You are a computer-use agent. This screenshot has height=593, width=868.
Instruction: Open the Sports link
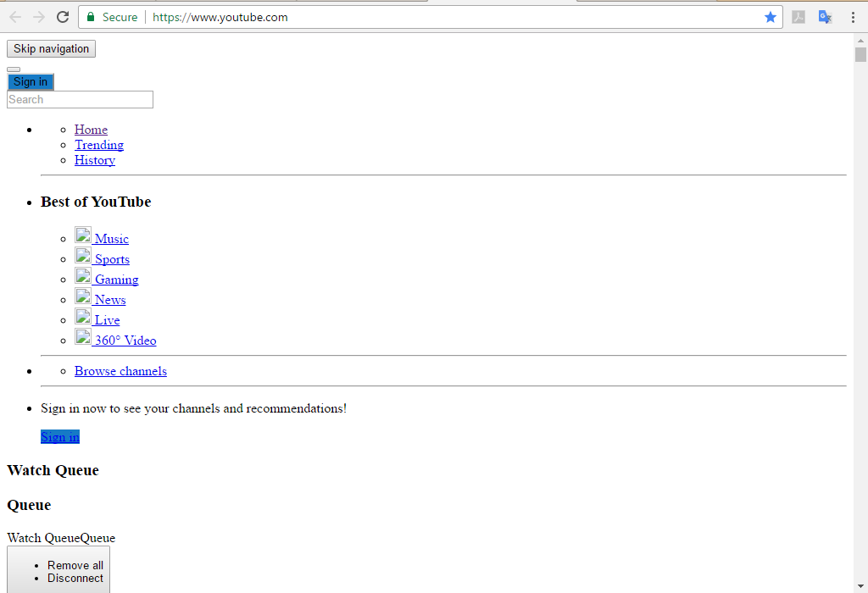pos(112,259)
